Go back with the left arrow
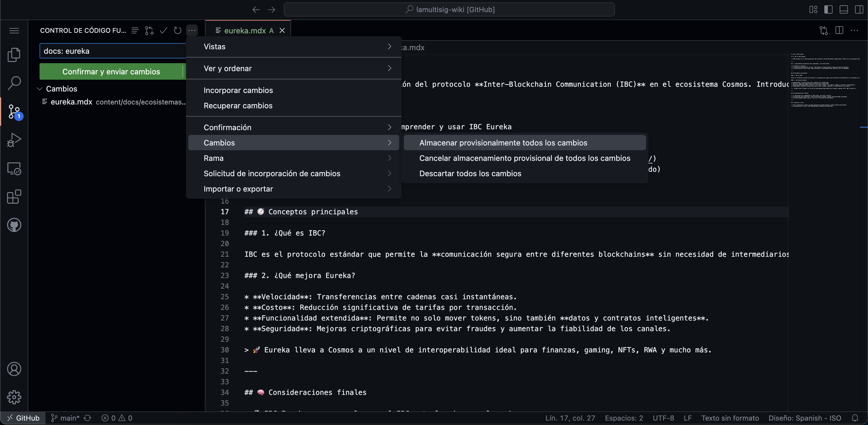The image size is (868, 425). pyautogui.click(x=256, y=9)
